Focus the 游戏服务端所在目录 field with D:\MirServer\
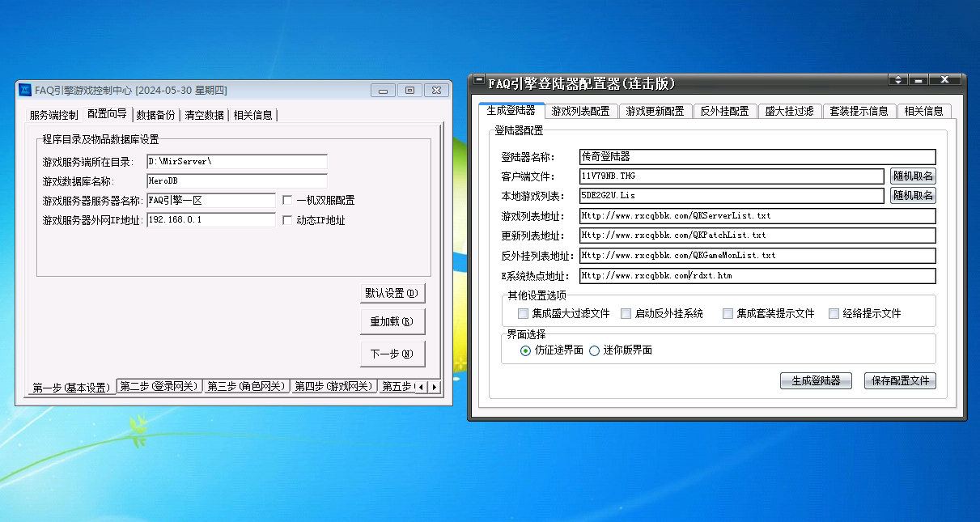Image resolution: width=980 pixels, height=522 pixels. 237,162
